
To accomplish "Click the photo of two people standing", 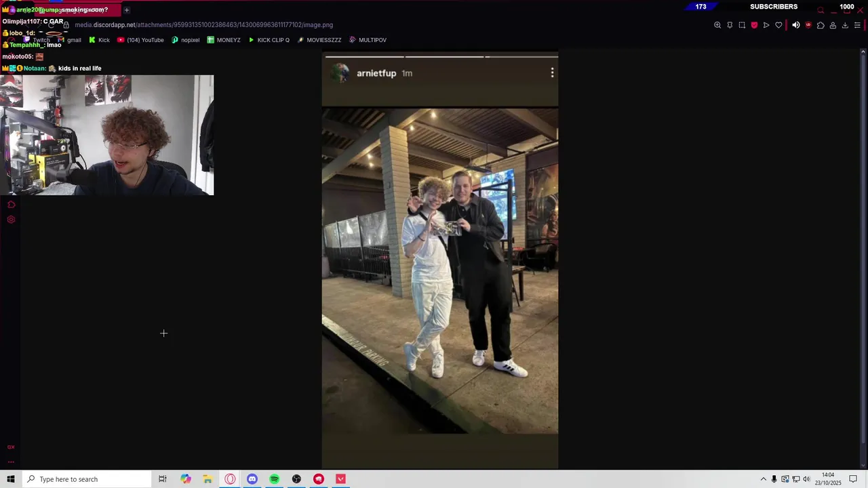I will 440,271.
